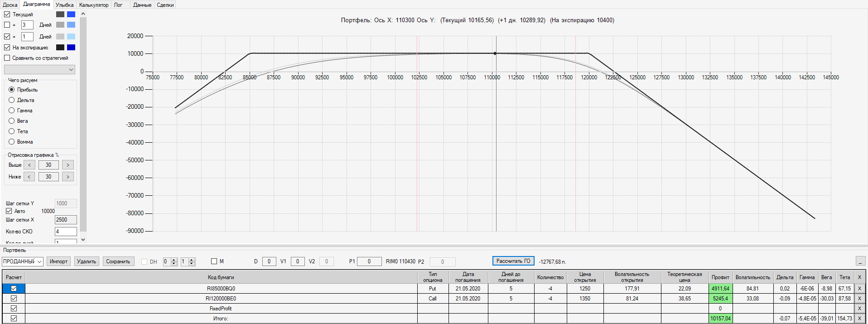Open the Данные tab
Screen dimensions: 868x324
click(142, 5)
